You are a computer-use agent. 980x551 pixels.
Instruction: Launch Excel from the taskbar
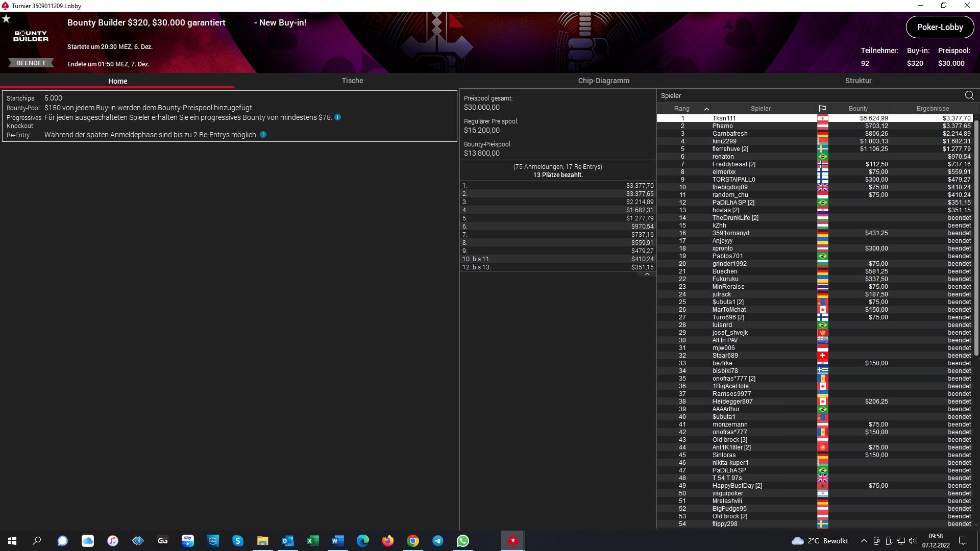[x=312, y=541]
